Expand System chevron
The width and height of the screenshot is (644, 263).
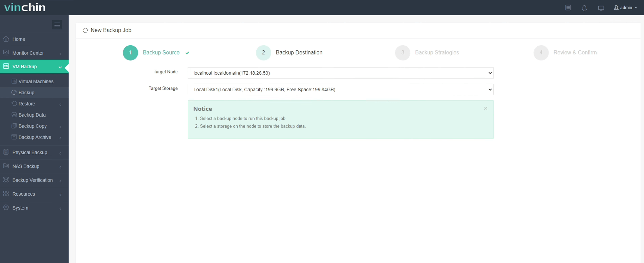click(x=60, y=208)
